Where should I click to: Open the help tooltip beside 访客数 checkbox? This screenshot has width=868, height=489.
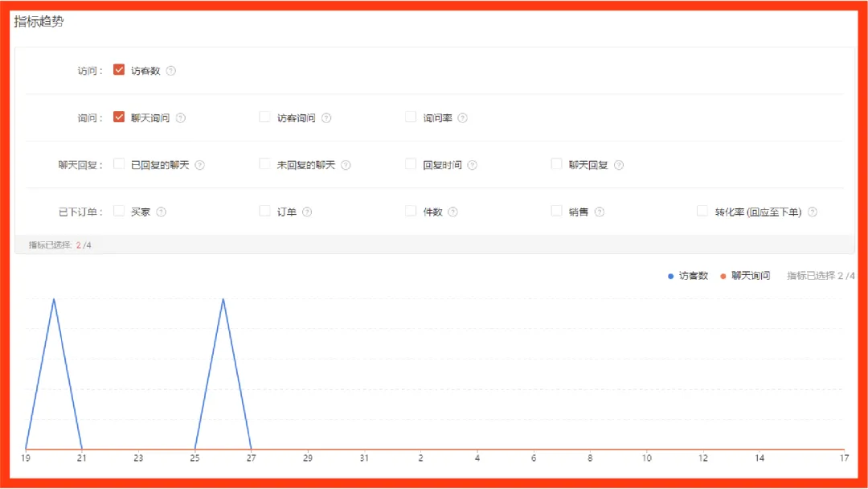tap(171, 71)
